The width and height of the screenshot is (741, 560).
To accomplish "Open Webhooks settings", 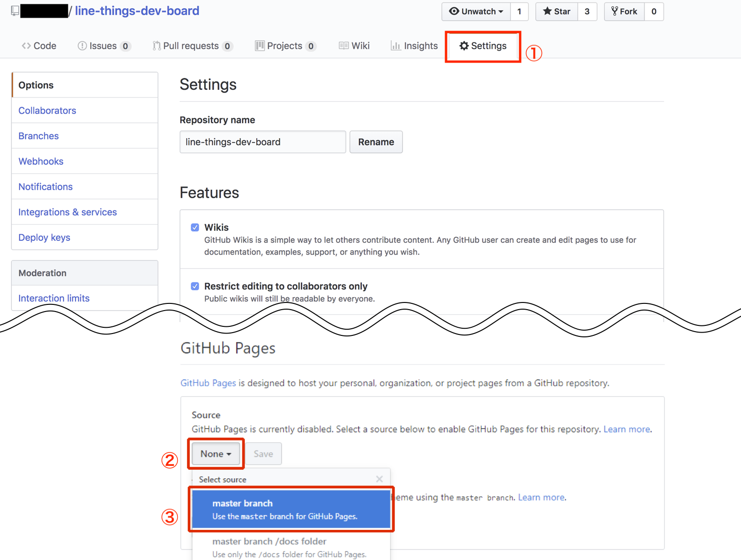I will coord(85,161).
